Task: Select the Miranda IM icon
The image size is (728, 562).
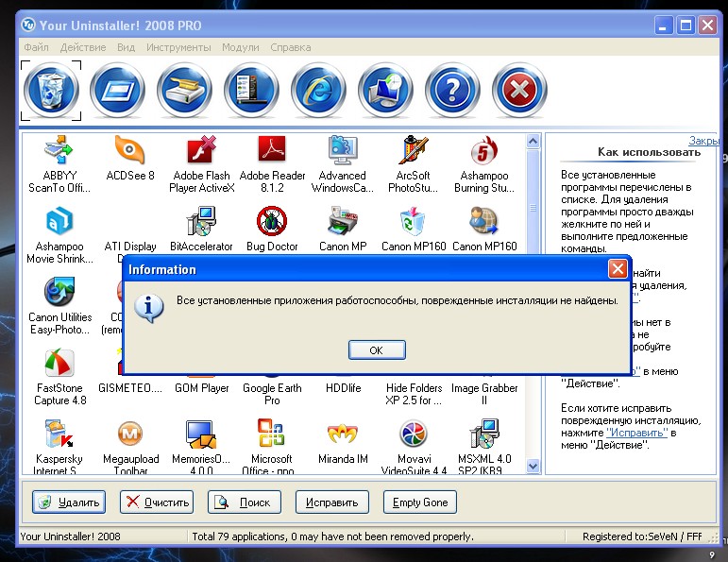Action: pos(343,434)
